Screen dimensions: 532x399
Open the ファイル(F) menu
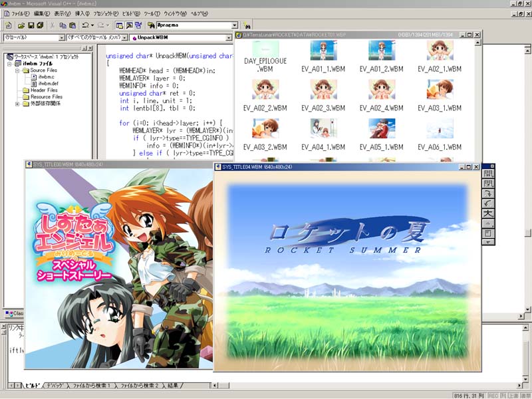[x=21, y=13]
